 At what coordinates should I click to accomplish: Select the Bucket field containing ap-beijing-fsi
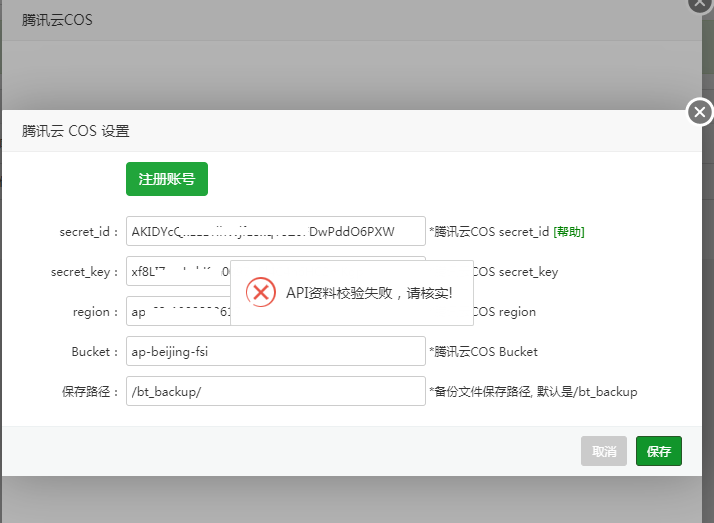click(x=275, y=351)
